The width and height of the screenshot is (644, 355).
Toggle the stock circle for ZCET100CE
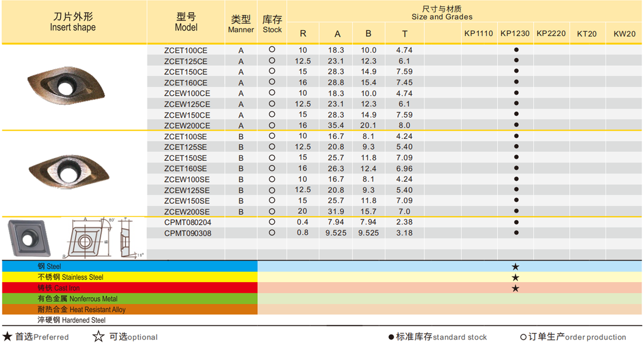(272, 50)
